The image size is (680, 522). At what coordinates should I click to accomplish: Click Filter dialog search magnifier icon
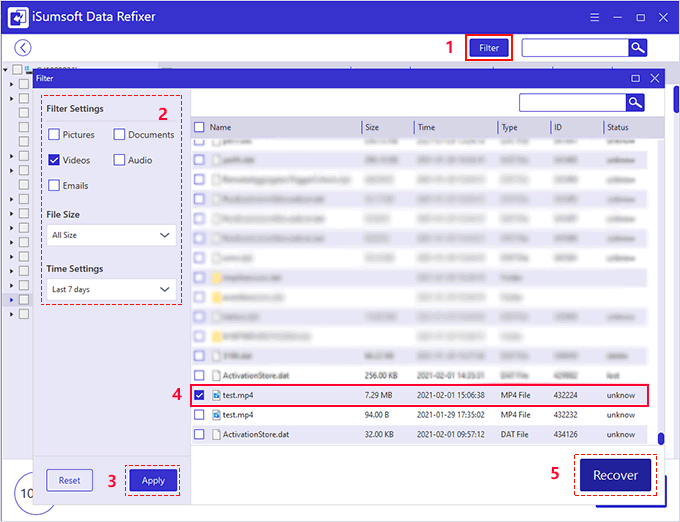click(x=634, y=102)
